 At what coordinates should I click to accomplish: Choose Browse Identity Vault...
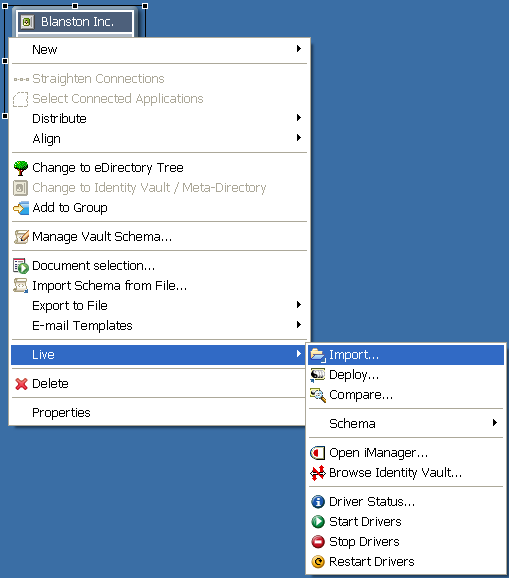(406, 473)
